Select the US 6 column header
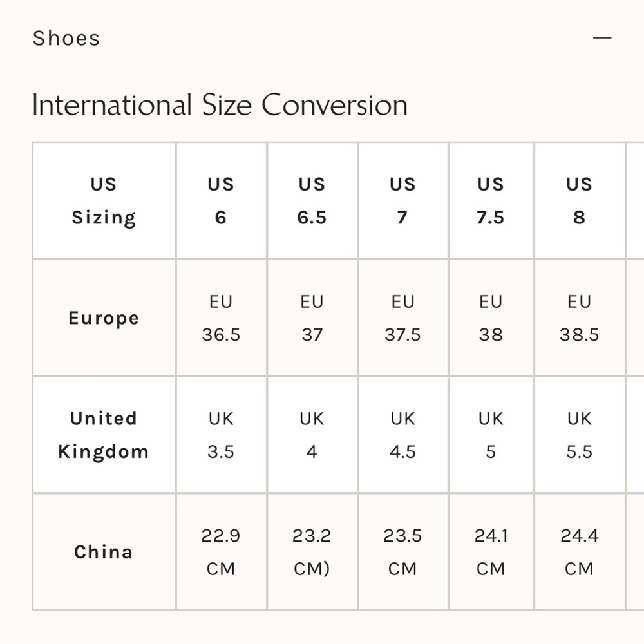 tap(222, 201)
